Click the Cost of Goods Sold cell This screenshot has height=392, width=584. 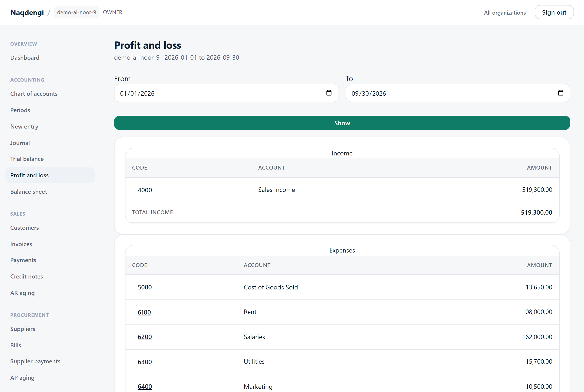[x=271, y=287]
